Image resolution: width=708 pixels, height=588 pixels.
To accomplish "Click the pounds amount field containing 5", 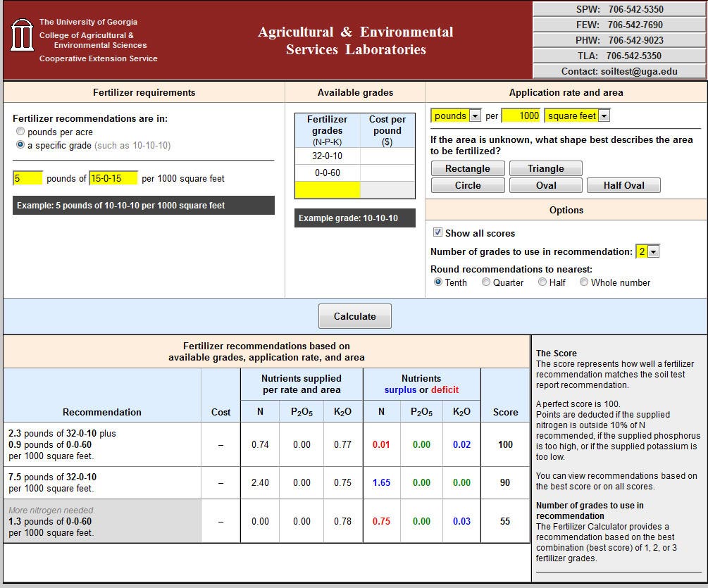I will click(x=27, y=178).
